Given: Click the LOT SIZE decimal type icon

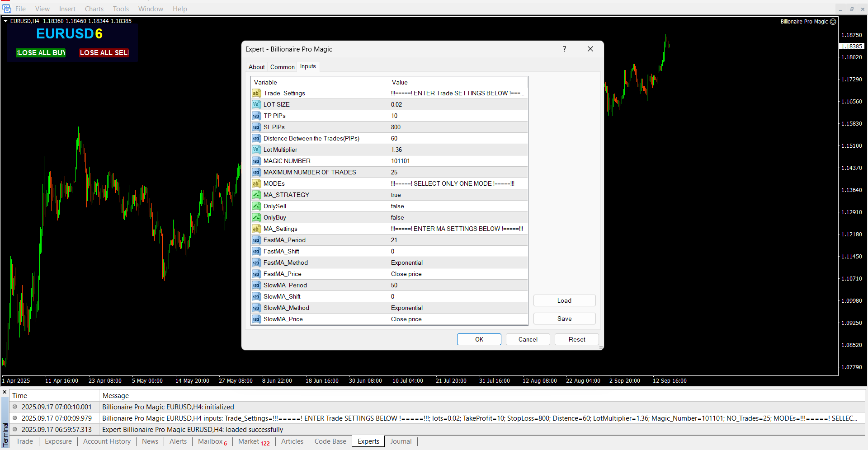Looking at the screenshot, I should pyautogui.click(x=256, y=105).
